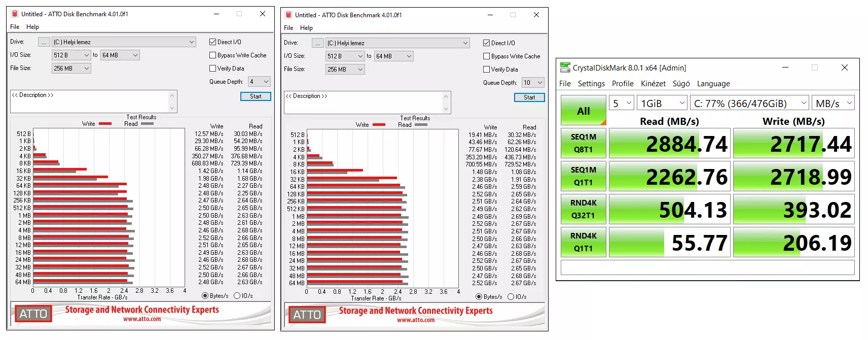Click Start button in left ATTO window

[256, 96]
